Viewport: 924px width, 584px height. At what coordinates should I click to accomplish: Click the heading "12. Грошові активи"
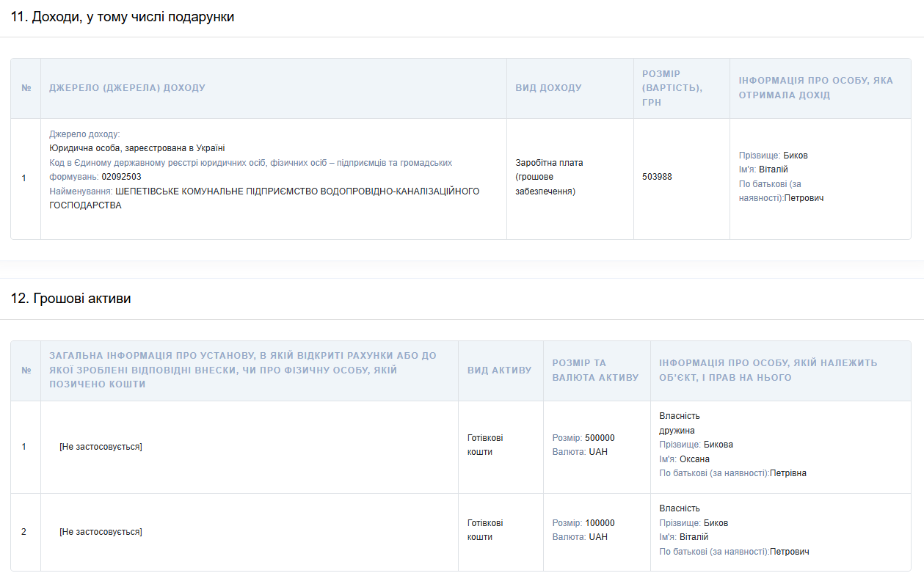tap(71, 299)
